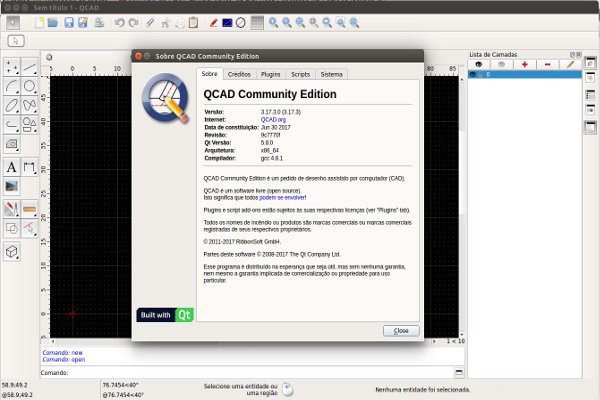Viewport: 600px width, 400px height.
Task: Click the second panel icon in right sidebar
Action: click(x=590, y=78)
